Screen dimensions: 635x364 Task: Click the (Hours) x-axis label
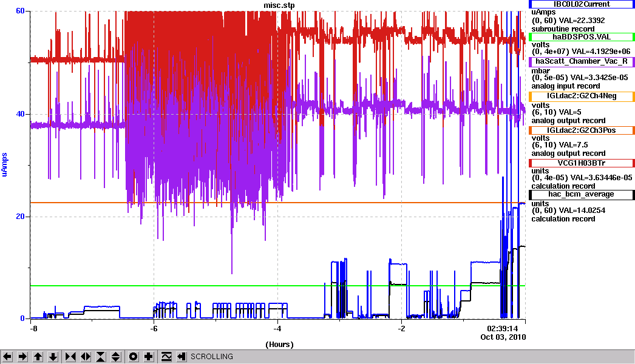(x=279, y=345)
